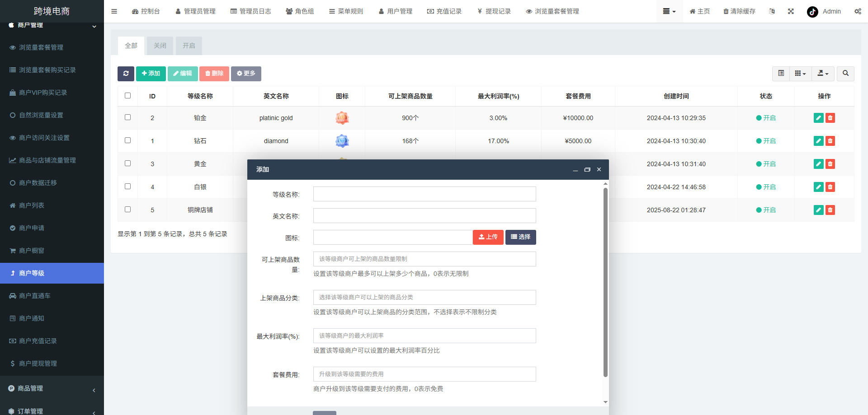Tick the checkbox for 铜牌店铺
This screenshot has height=415, width=868.
click(x=127, y=209)
